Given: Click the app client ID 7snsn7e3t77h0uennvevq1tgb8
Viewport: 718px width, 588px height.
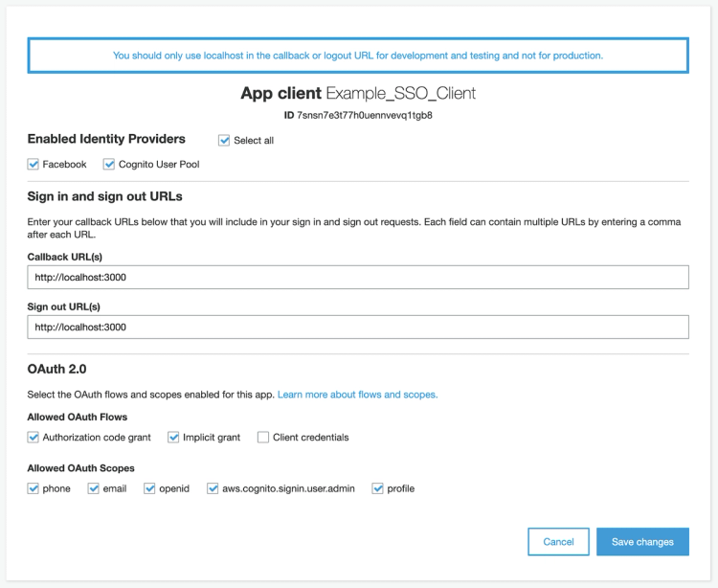Looking at the screenshot, I should [x=365, y=115].
